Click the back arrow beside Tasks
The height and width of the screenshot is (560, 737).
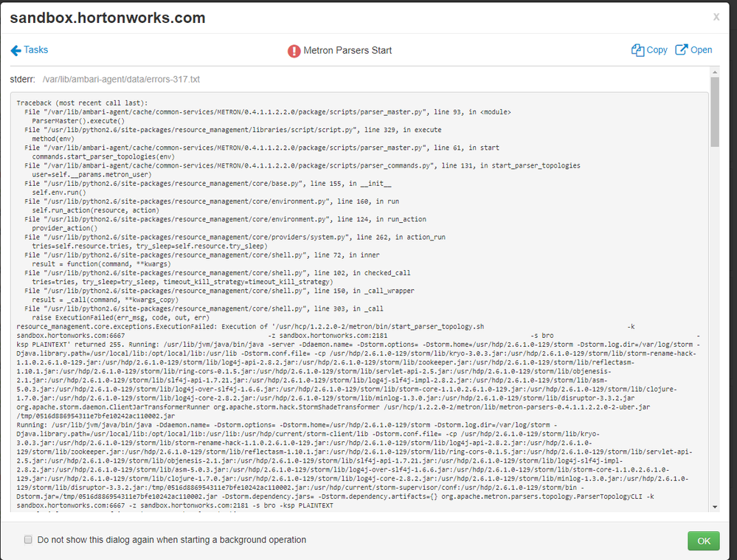(x=15, y=49)
